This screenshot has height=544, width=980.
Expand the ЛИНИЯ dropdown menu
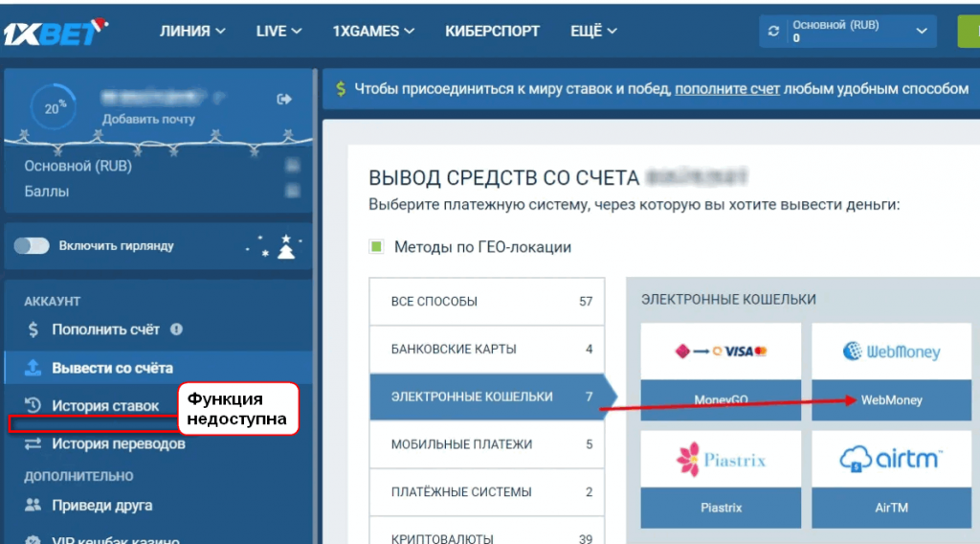pyautogui.click(x=192, y=31)
